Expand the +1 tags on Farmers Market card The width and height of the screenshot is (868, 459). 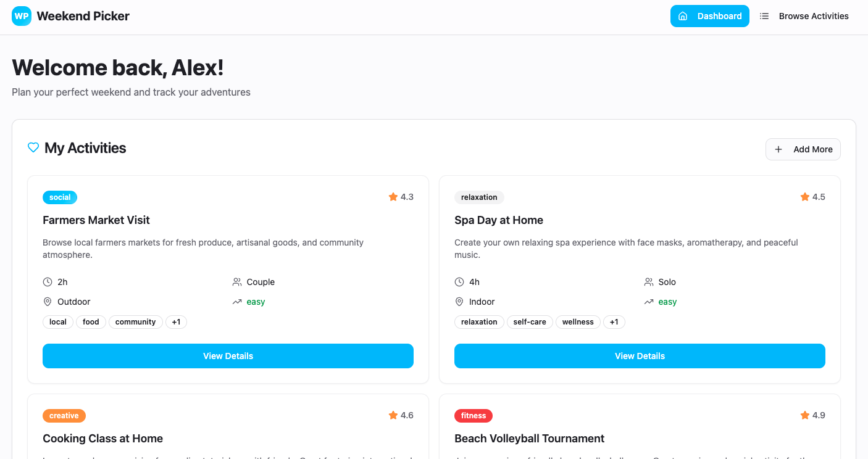tap(176, 322)
